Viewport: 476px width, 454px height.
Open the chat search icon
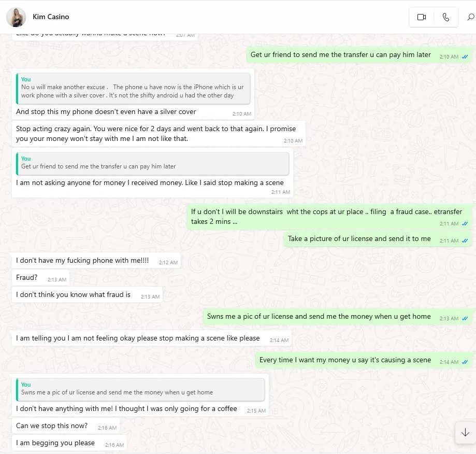[x=470, y=17]
